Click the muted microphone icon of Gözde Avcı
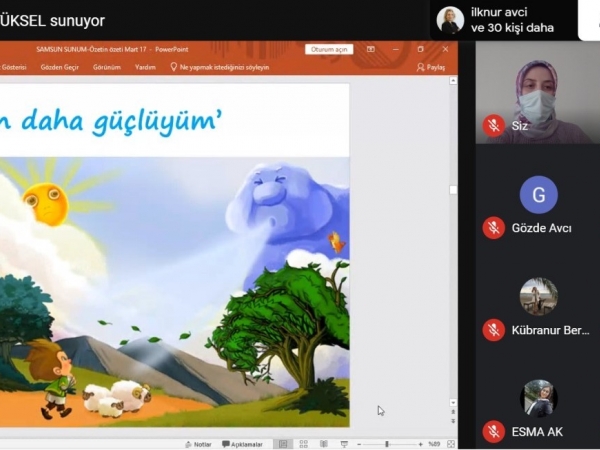The width and height of the screenshot is (600, 450). pos(494,228)
